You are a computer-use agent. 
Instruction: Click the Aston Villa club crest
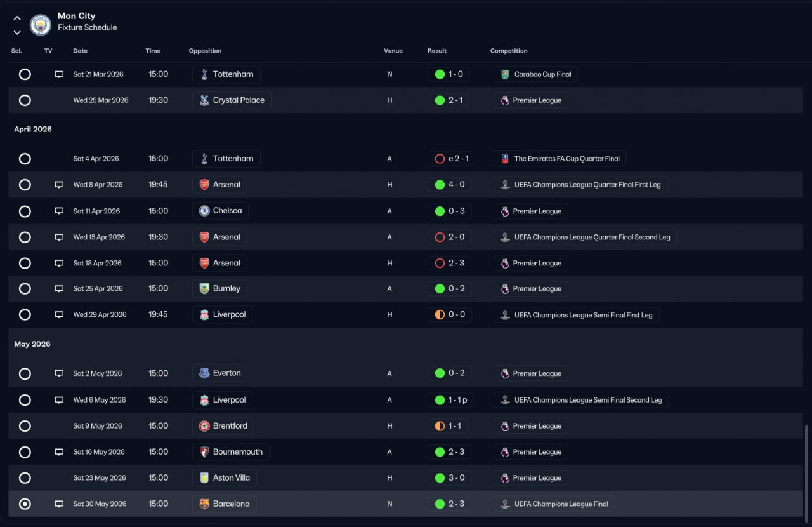coord(204,478)
